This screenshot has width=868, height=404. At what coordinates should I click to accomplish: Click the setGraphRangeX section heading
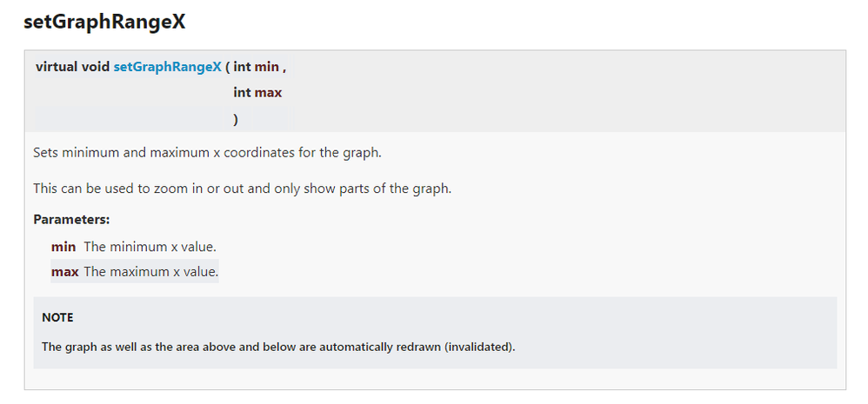click(x=104, y=22)
